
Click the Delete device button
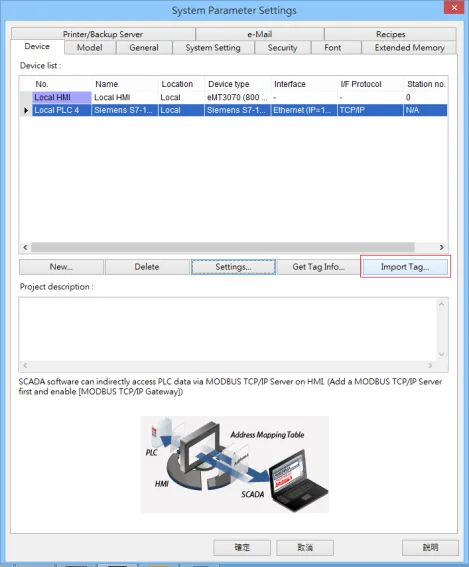point(147,267)
